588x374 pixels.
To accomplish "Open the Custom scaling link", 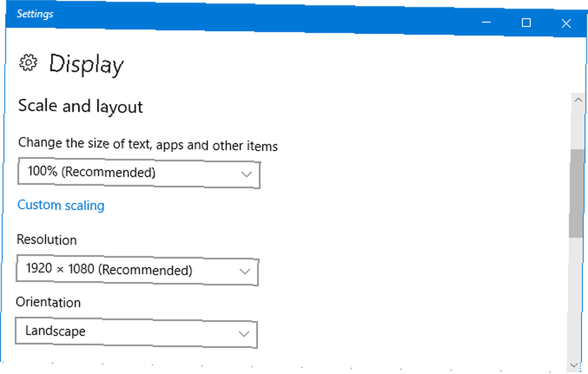I will (x=61, y=205).
